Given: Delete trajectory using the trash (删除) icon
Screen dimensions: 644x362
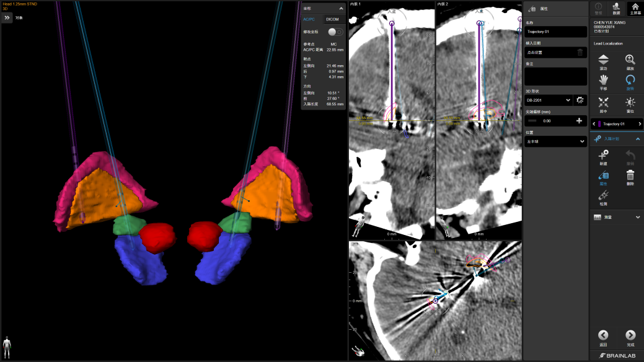Looking at the screenshot, I should (630, 177).
